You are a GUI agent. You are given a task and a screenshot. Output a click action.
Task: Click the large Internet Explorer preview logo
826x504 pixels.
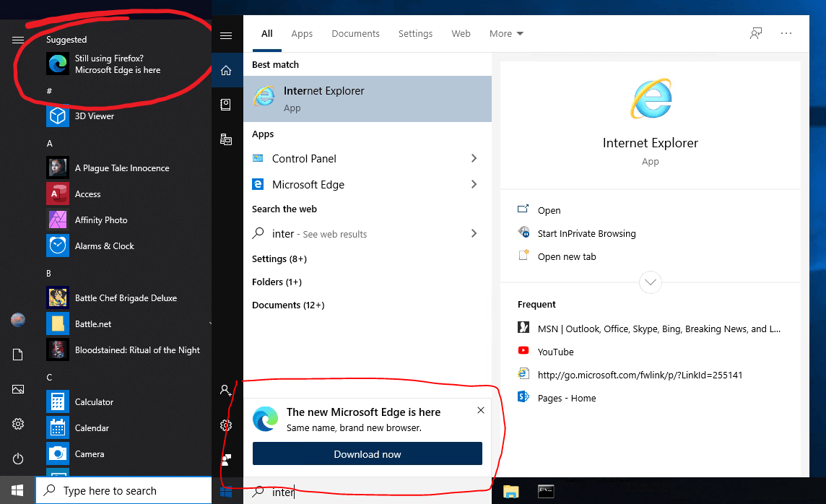pyautogui.click(x=651, y=98)
